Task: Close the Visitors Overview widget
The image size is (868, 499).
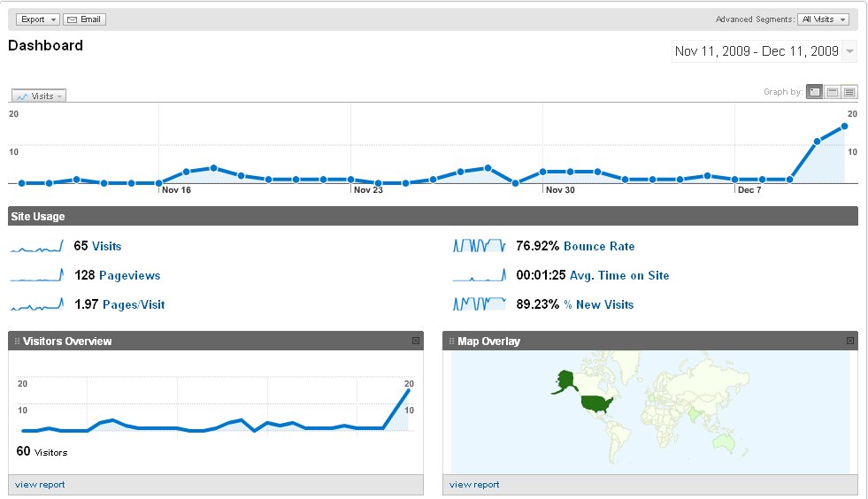Action: 416,342
